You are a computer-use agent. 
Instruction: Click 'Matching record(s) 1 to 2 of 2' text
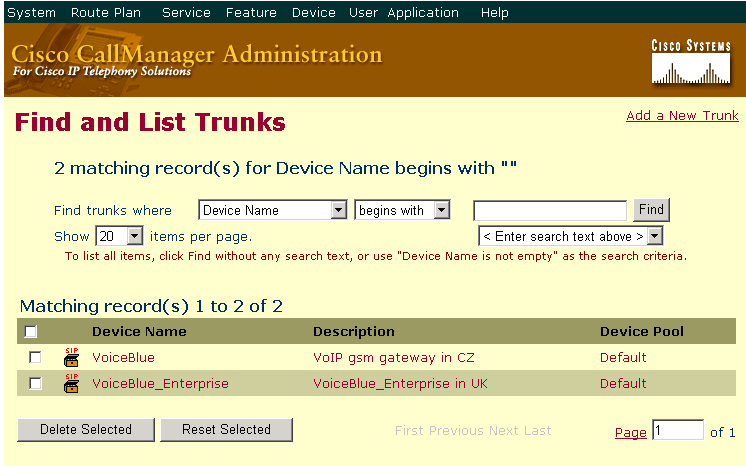[x=151, y=306]
